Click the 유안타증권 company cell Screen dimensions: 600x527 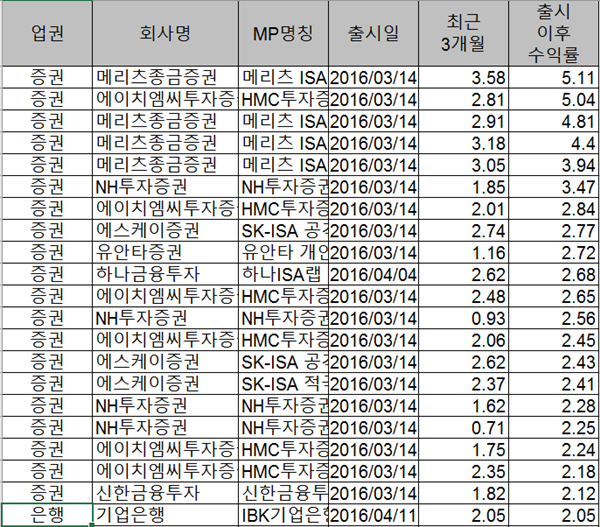pyautogui.click(x=165, y=252)
